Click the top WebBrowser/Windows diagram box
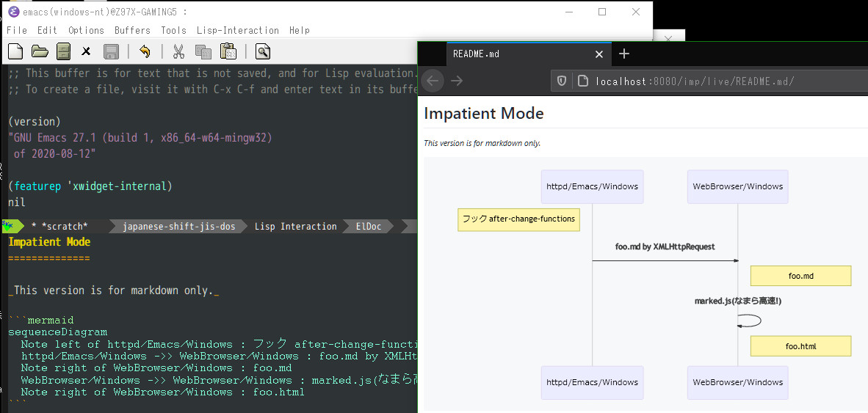868x413 pixels. click(738, 186)
